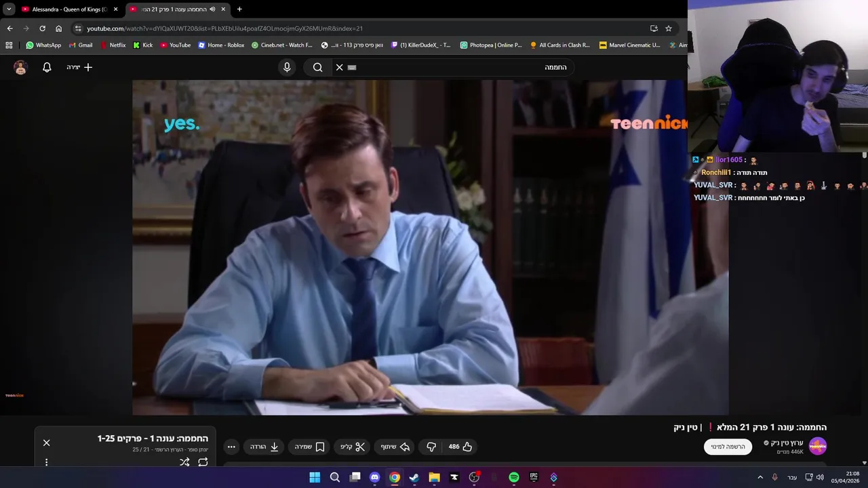Viewport: 868px width, 488px height.
Task: Toggle playlist loop
Action: 203,462
